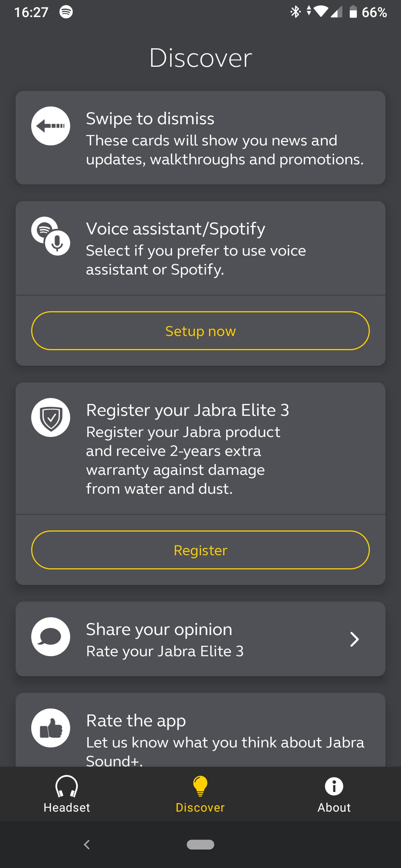Select the Discover lightbulb tab

[x=200, y=794]
